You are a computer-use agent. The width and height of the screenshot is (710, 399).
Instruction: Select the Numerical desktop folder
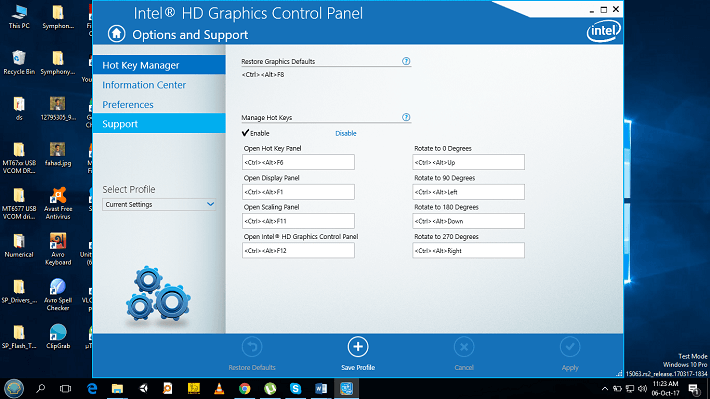[x=19, y=245]
